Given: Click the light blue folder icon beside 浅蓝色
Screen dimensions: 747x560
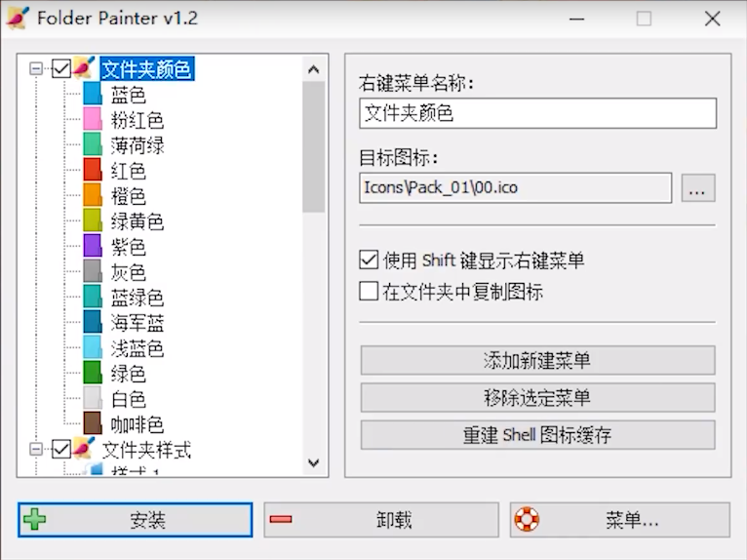Looking at the screenshot, I should (x=93, y=348).
